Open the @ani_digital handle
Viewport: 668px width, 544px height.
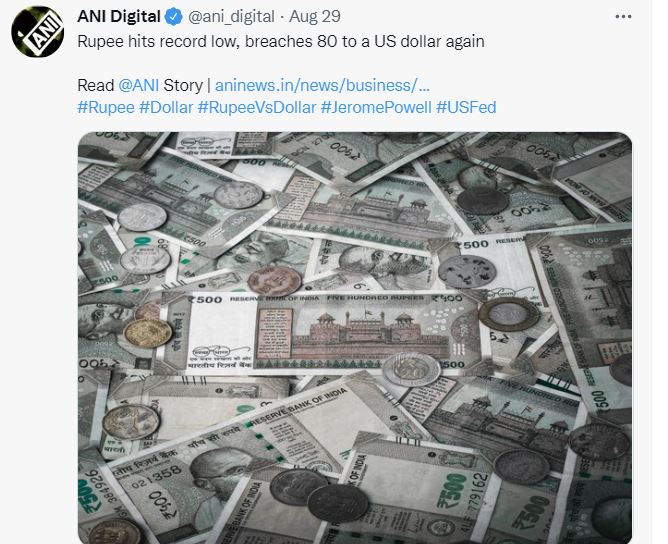[231, 17]
